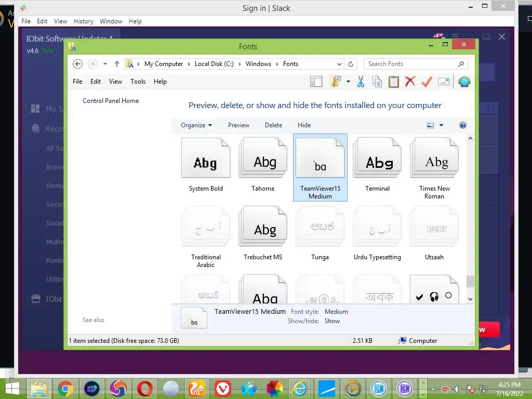Open recent locations dropdown arrow
This screenshot has height=399, width=532.
[105, 64]
